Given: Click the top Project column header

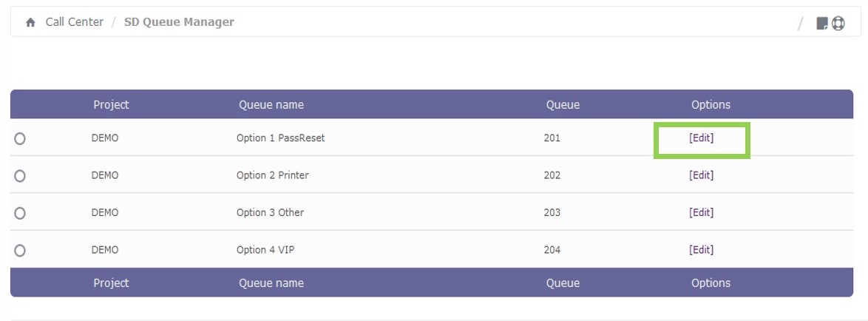Looking at the screenshot, I should [x=111, y=105].
